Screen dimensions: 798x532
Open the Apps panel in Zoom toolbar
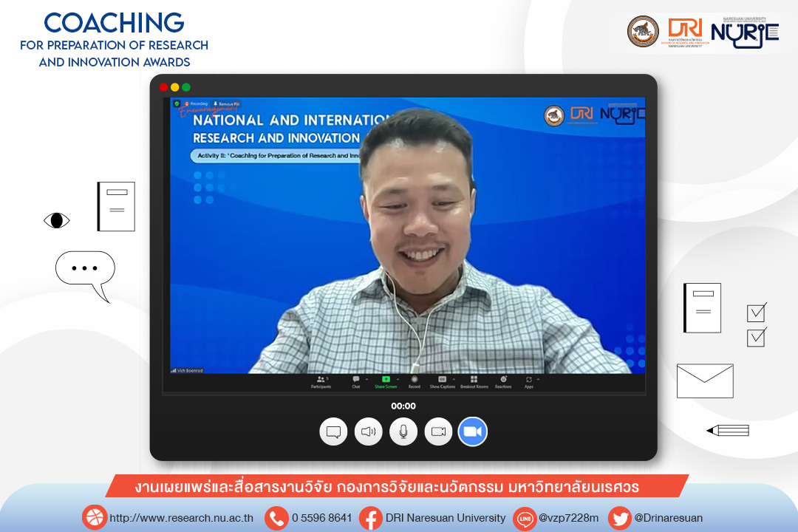click(x=529, y=382)
